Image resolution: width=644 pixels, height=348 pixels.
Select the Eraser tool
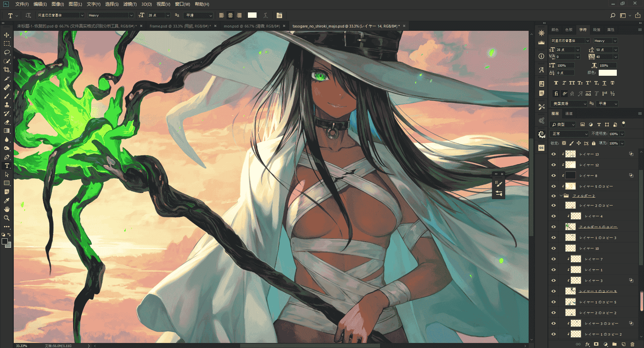click(x=7, y=122)
